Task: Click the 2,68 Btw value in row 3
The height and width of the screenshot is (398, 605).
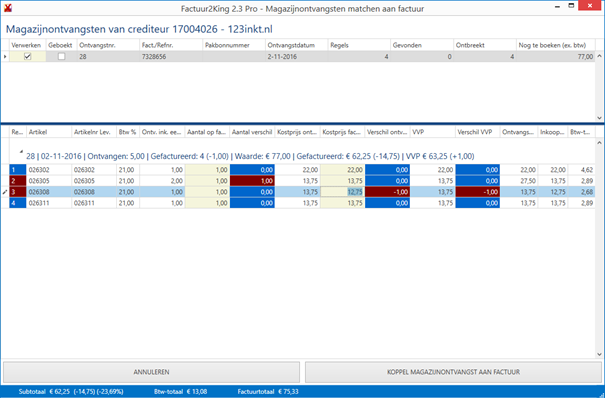Action: click(582, 192)
